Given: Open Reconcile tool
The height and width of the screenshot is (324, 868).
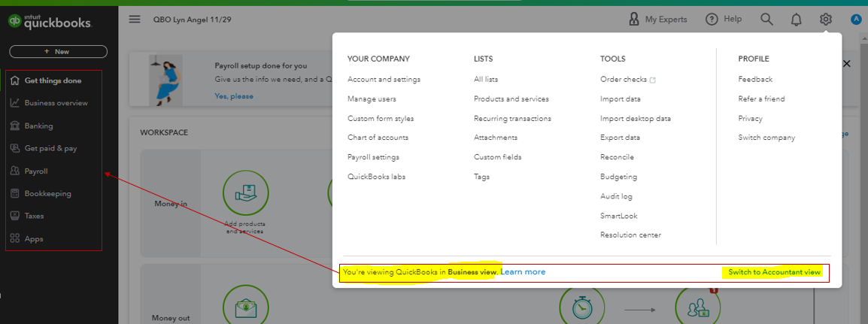Looking at the screenshot, I should (x=618, y=157).
